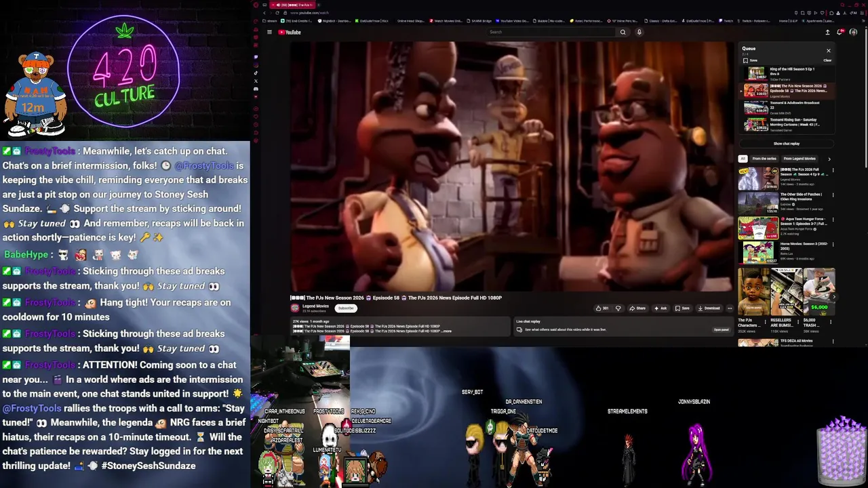Open the YouTube hamburger guide menu
This screenshot has height=488, width=868.
pos(269,32)
